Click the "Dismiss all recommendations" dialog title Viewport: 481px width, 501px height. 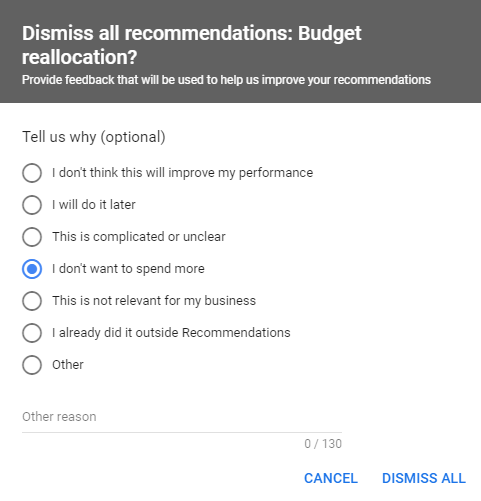[x=192, y=45]
